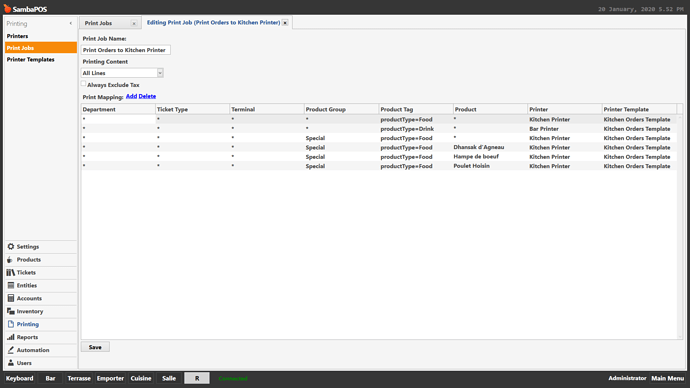This screenshot has width=690, height=388.
Task: Open the Automation section
Action: click(41, 350)
